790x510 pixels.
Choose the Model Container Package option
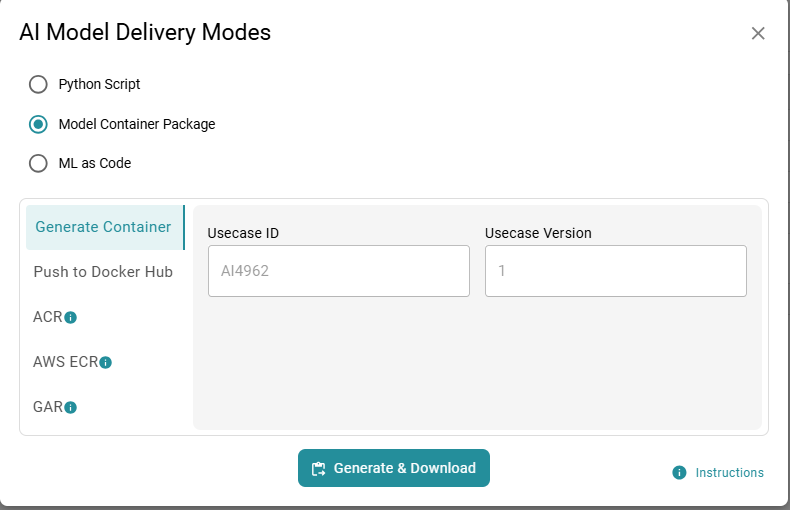[38, 124]
